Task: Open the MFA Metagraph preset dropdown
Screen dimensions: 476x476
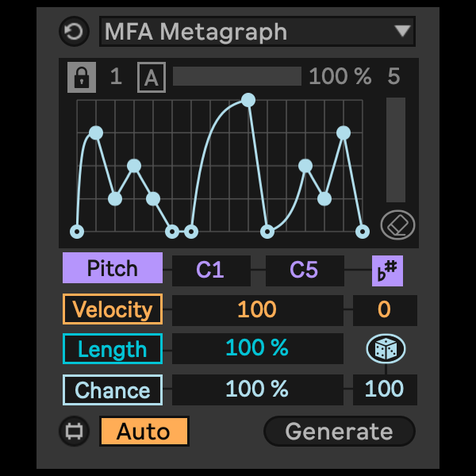Action: point(258,33)
